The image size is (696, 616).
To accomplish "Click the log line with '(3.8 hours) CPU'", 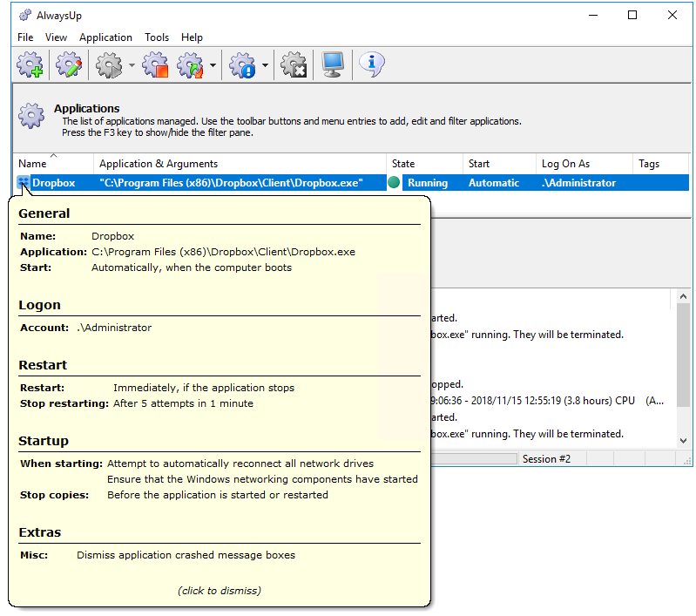I will tap(547, 401).
